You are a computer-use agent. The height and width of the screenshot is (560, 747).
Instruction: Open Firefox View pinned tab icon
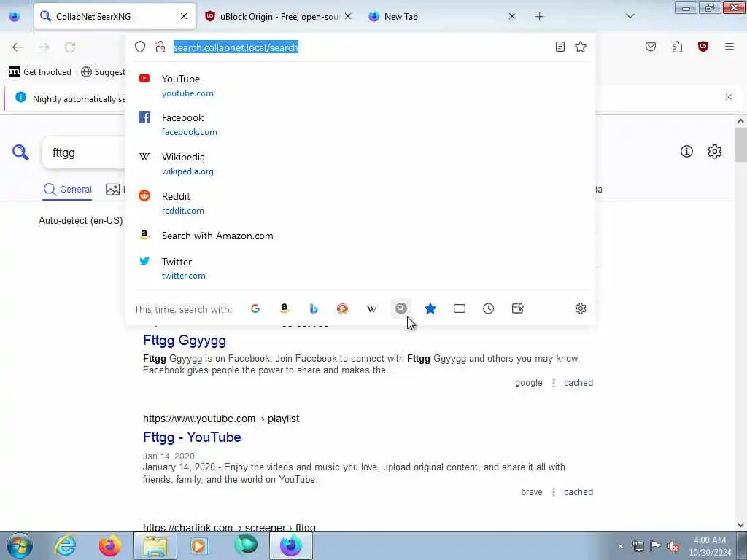(15, 16)
